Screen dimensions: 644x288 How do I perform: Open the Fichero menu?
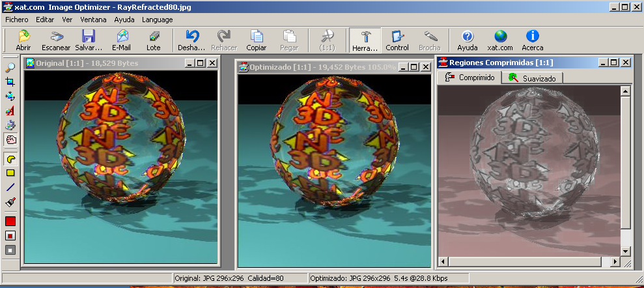17,20
